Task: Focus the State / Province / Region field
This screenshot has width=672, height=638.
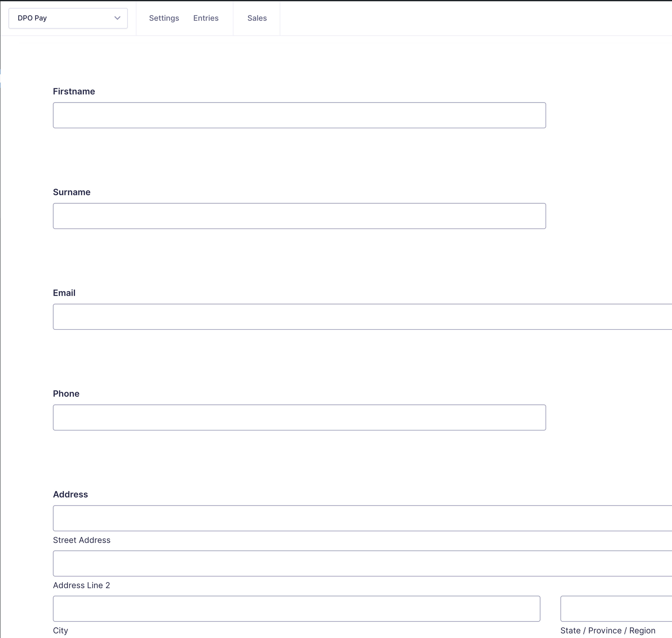Action: pos(616,608)
